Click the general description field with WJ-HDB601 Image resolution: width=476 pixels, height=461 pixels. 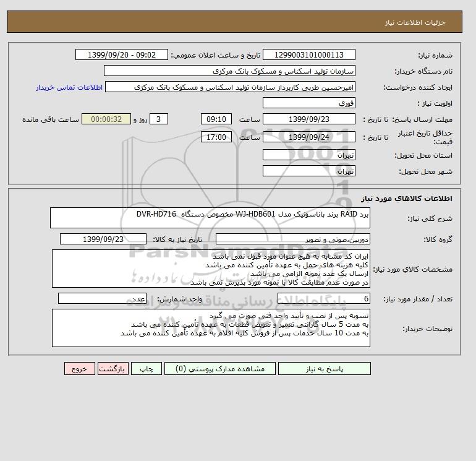(x=210, y=218)
